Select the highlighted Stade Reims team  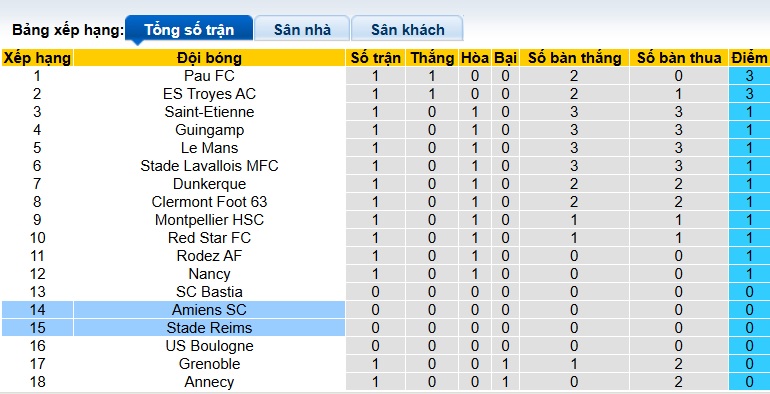(209, 328)
